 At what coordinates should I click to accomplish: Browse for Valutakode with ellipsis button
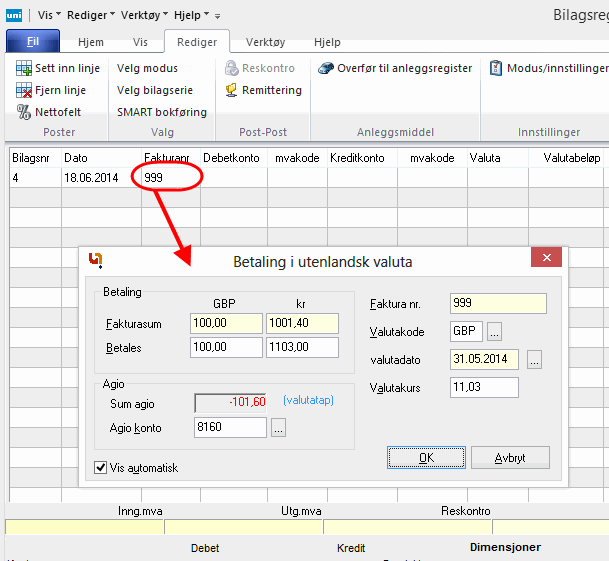point(494,331)
